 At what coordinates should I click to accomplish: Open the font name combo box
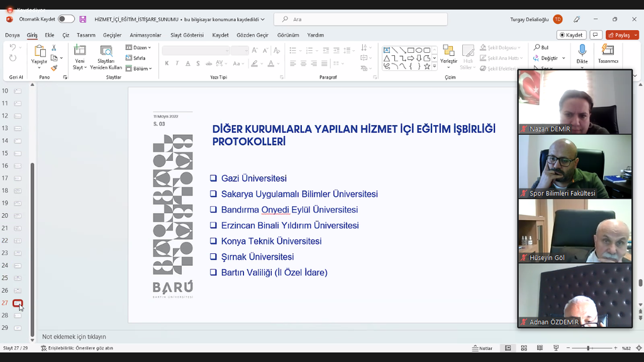[x=196, y=50]
